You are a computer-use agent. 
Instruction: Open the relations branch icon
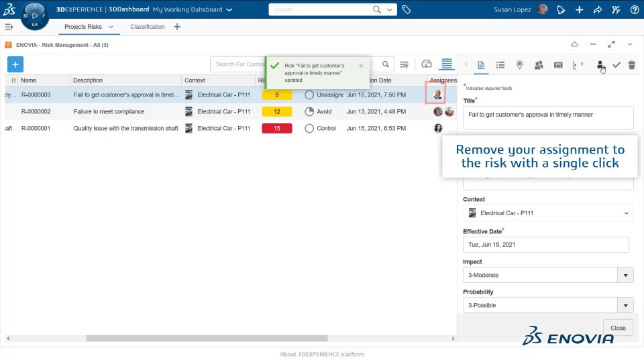[x=575, y=65]
